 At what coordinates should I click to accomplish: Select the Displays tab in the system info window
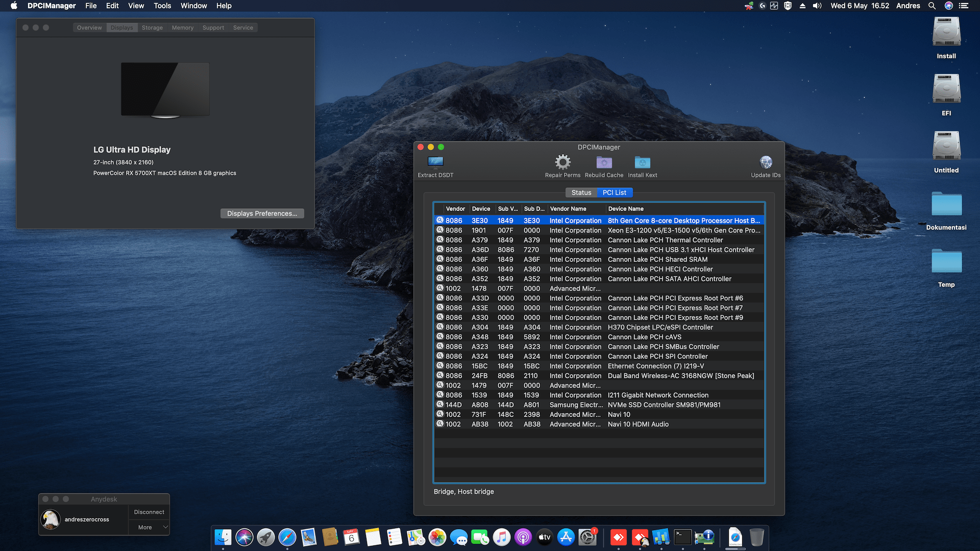[x=121, y=28]
